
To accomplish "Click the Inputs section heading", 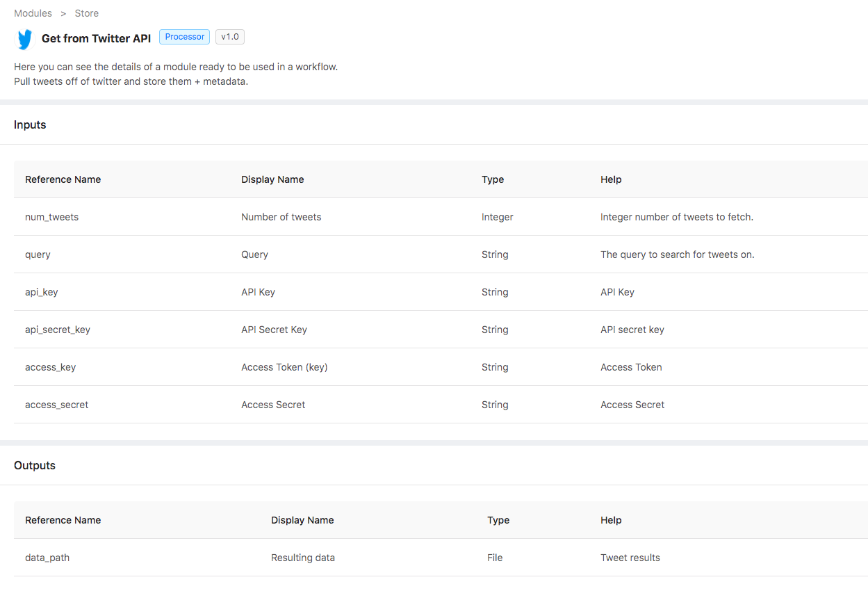I will click(30, 125).
